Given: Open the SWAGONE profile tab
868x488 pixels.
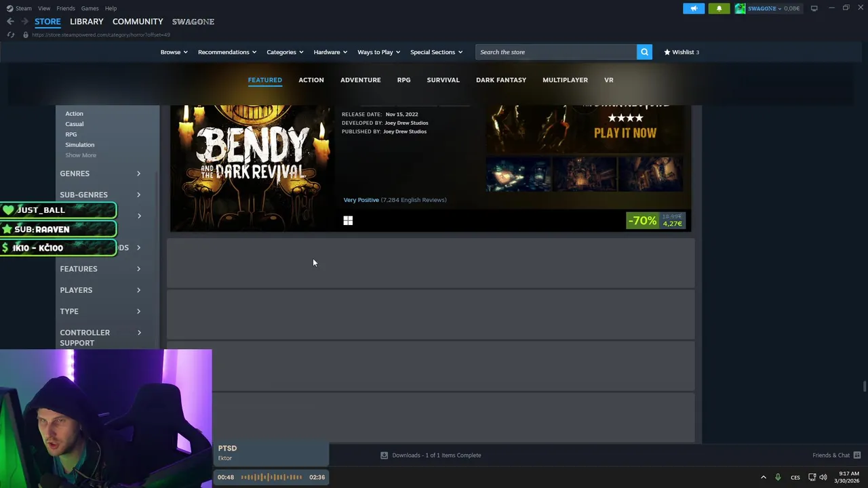Looking at the screenshot, I should (x=193, y=22).
